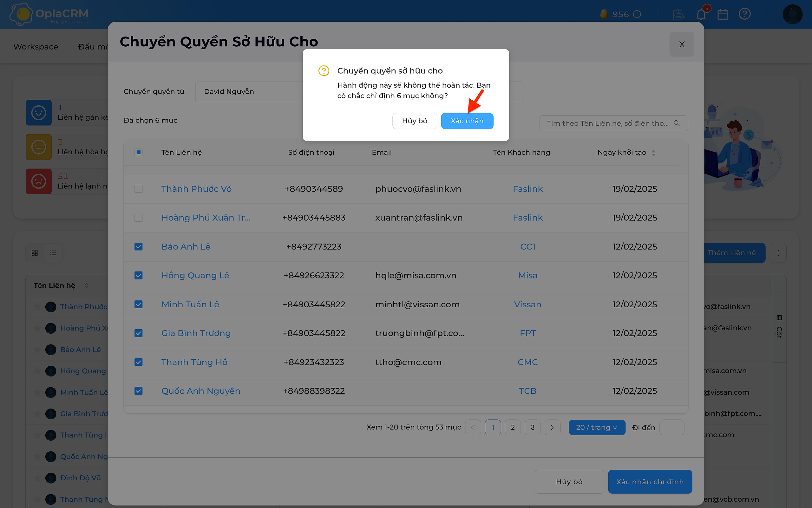Check the Hoàng Phú Xuân Tr... row
This screenshot has width=812, height=508.
138,218
